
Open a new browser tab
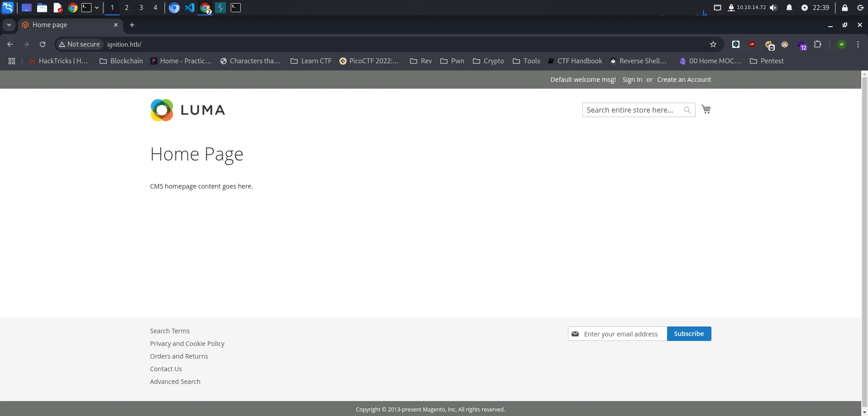(132, 25)
